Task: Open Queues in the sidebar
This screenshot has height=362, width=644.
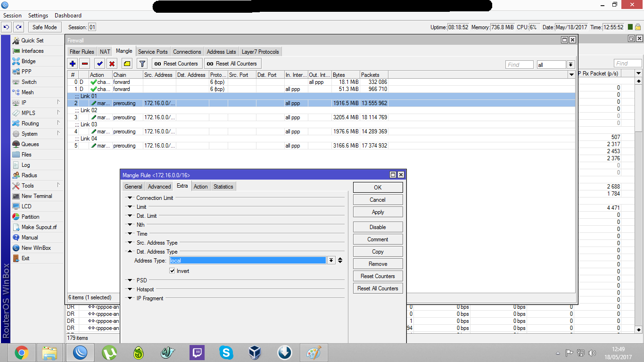Action: (x=30, y=144)
